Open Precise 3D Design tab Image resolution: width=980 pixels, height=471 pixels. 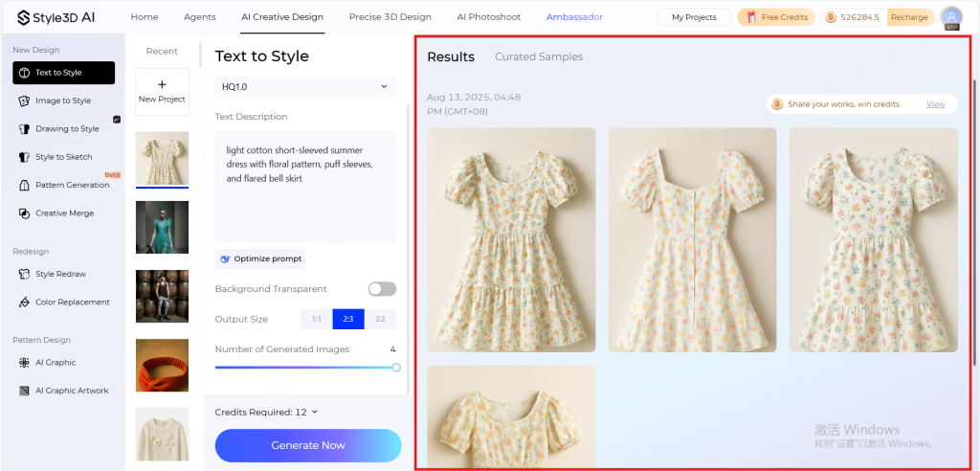pyautogui.click(x=390, y=17)
